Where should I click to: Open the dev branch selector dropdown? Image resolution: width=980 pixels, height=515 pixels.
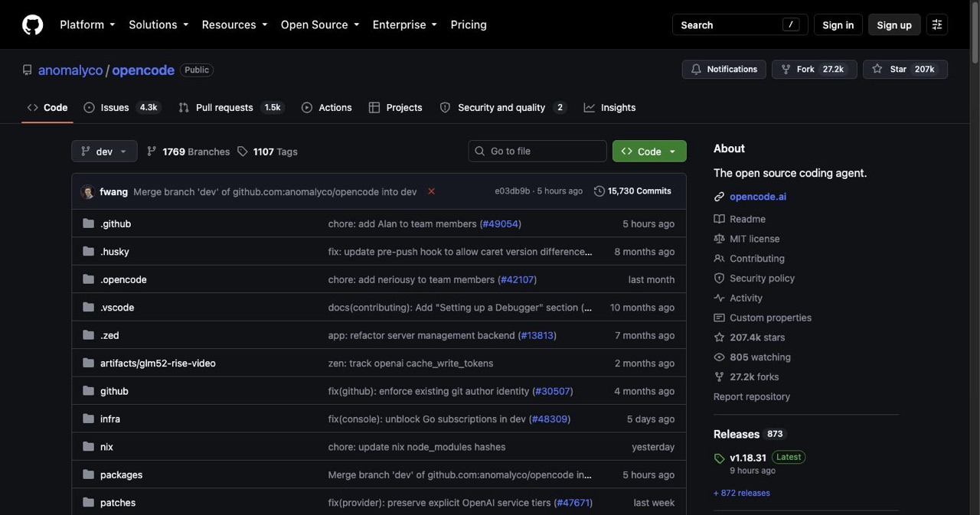point(104,152)
